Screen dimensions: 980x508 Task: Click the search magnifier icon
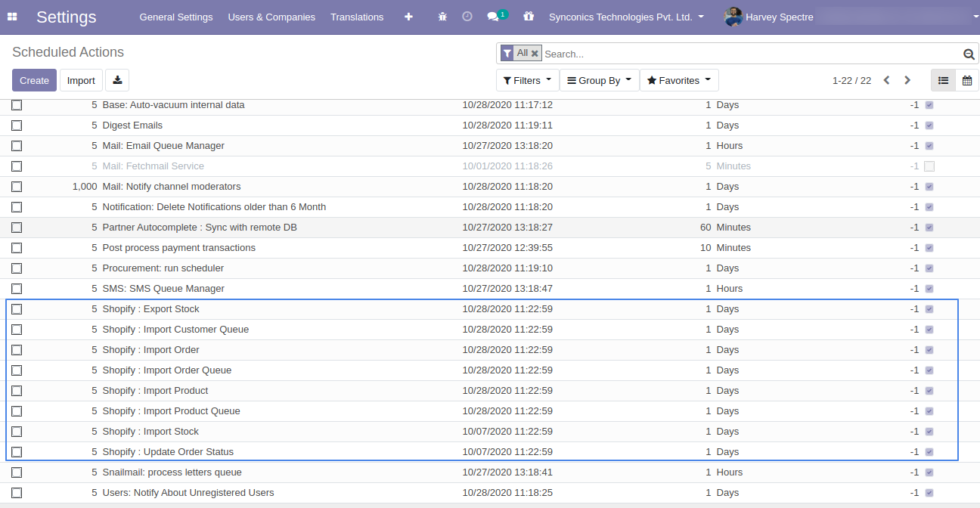[969, 54]
